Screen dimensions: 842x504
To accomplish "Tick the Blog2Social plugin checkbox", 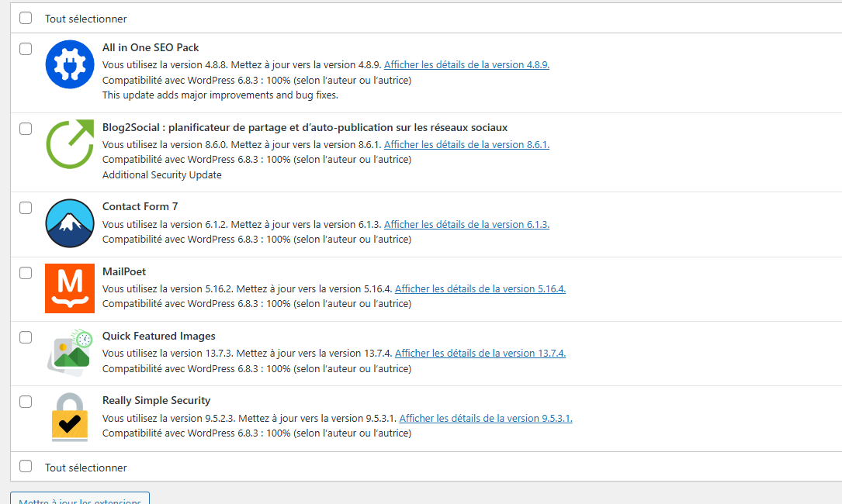I will point(26,129).
